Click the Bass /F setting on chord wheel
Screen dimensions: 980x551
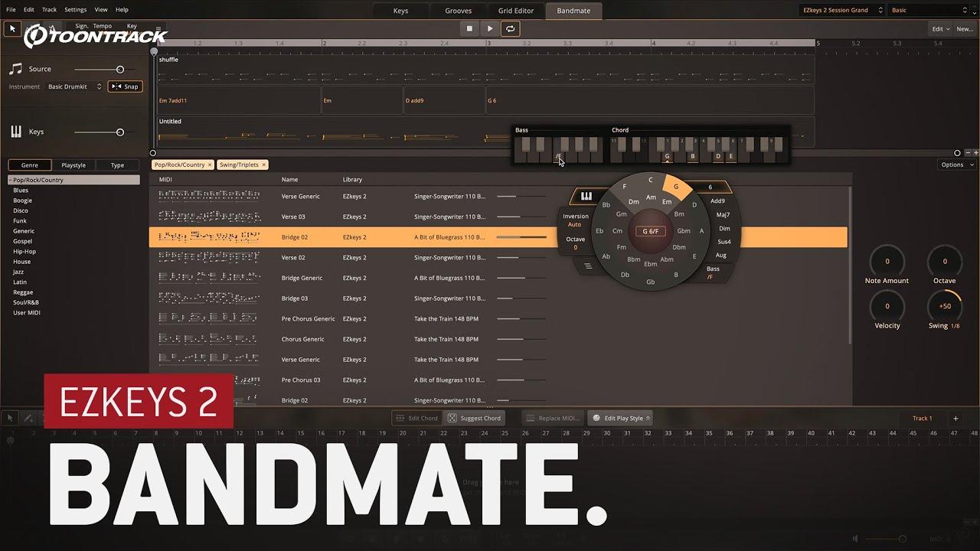point(712,273)
